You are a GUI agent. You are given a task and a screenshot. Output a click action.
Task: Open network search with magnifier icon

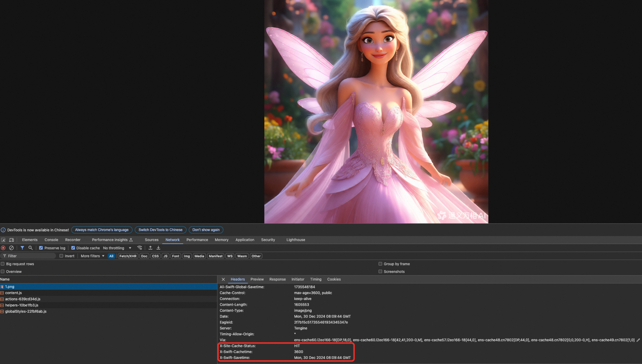(x=31, y=248)
